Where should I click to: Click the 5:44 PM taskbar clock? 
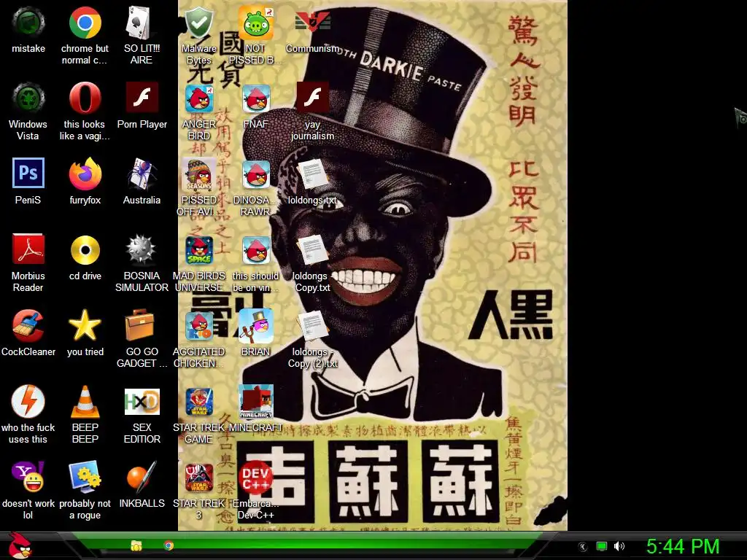point(683,547)
